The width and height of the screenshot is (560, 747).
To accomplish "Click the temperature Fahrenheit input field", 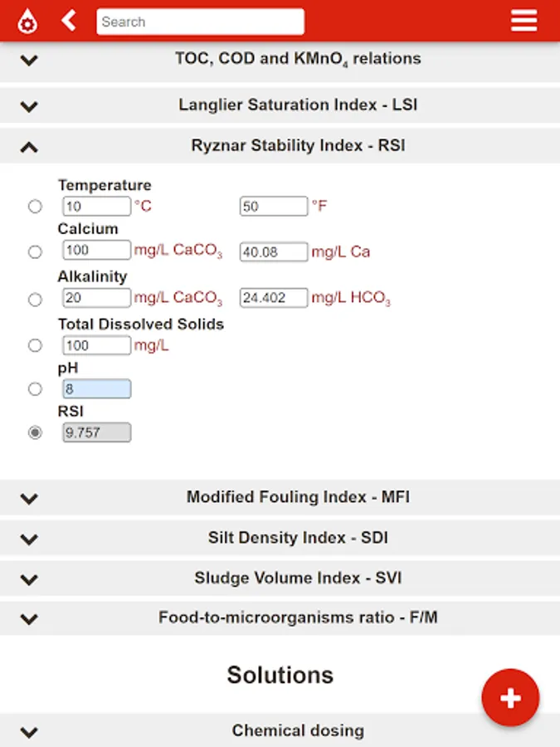I will pos(274,206).
